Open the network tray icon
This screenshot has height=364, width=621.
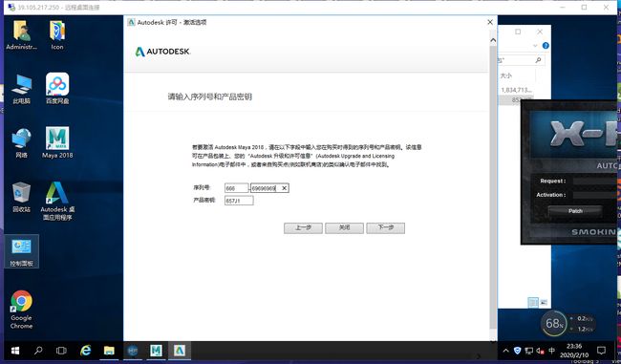pos(528,351)
